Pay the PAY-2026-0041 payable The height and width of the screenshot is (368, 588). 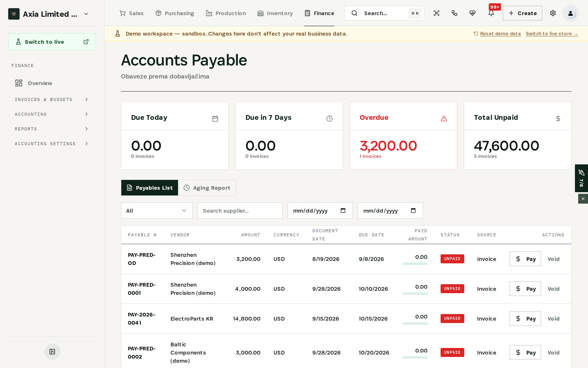[x=525, y=318]
